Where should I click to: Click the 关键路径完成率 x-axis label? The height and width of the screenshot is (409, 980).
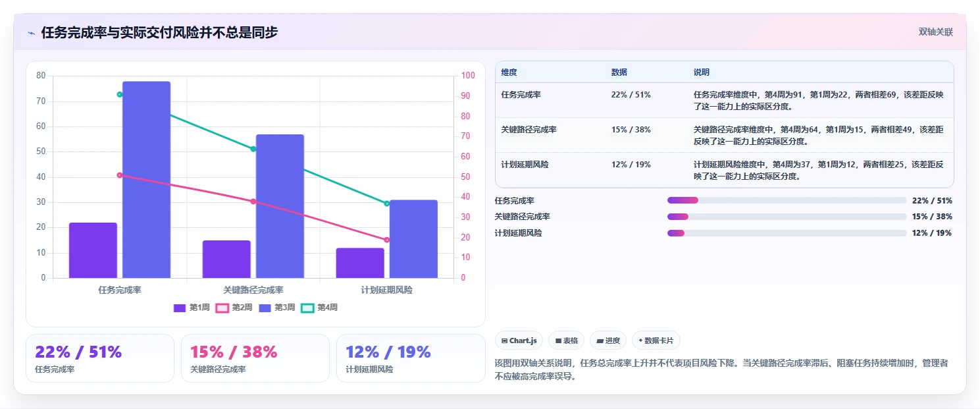253,290
